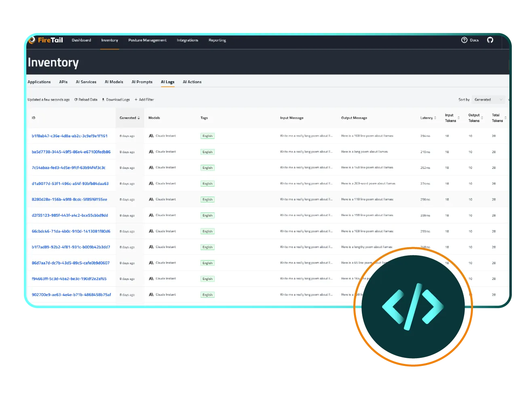Sort by the Input Tokens column arrows
The image size is (532, 397).
click(458, 118)
